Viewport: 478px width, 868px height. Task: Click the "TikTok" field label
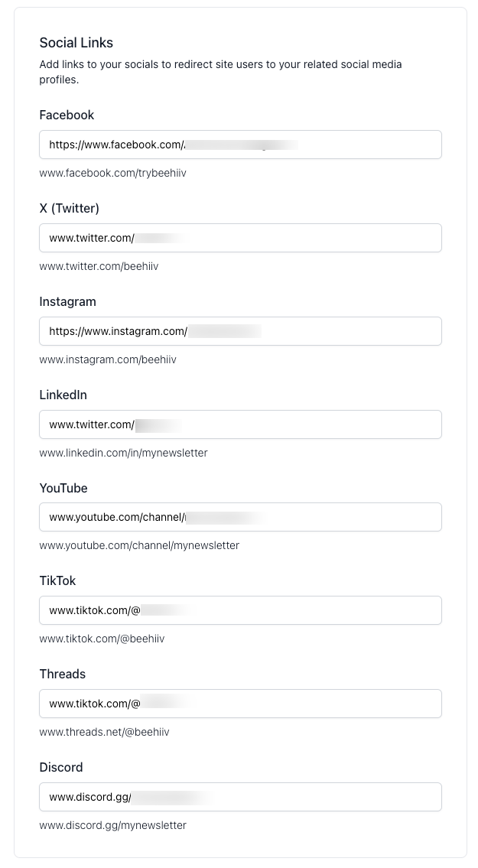57,581
